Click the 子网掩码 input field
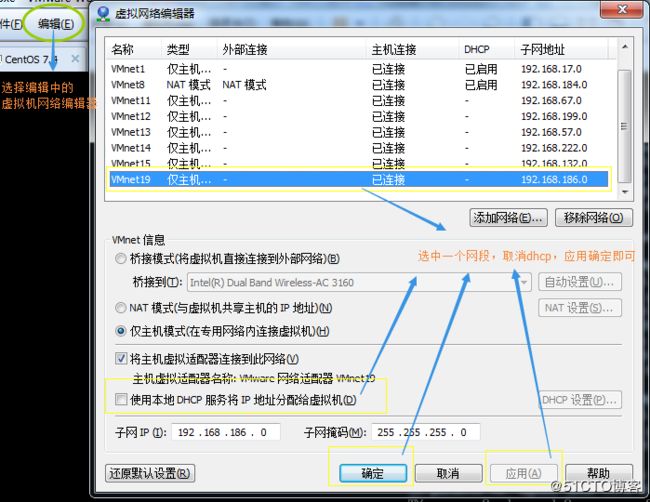650x502 pixels. coord(426,432)
